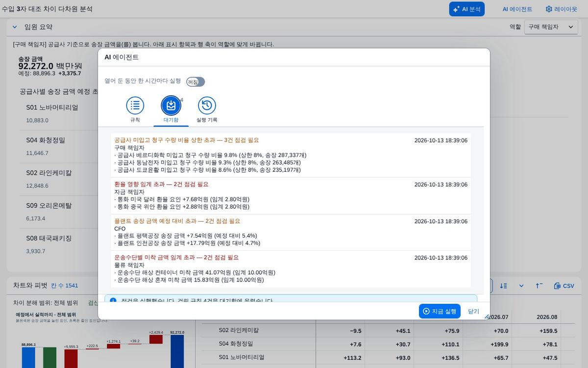
Task: Click 2026.07 column header
Action: (498, 317)
